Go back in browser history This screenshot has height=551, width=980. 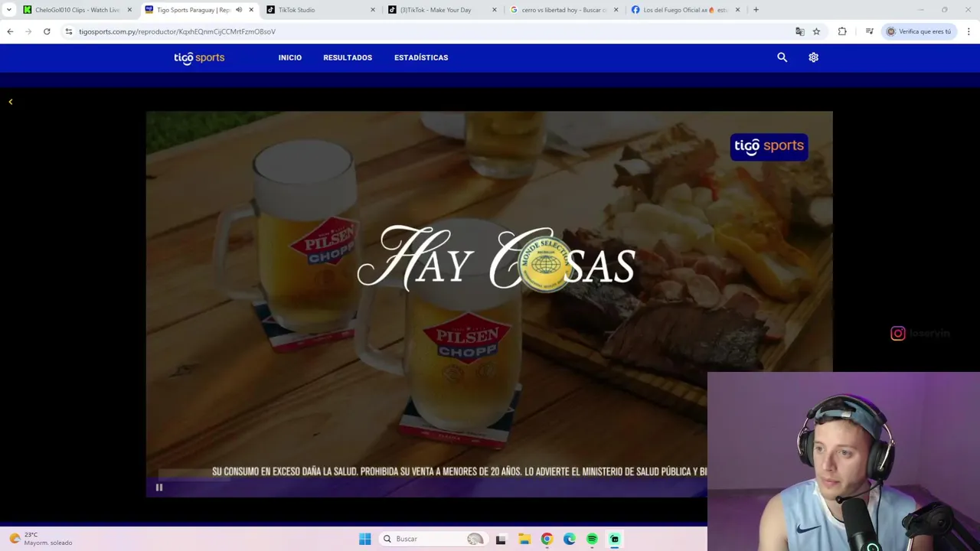click(x=10, y=31)
